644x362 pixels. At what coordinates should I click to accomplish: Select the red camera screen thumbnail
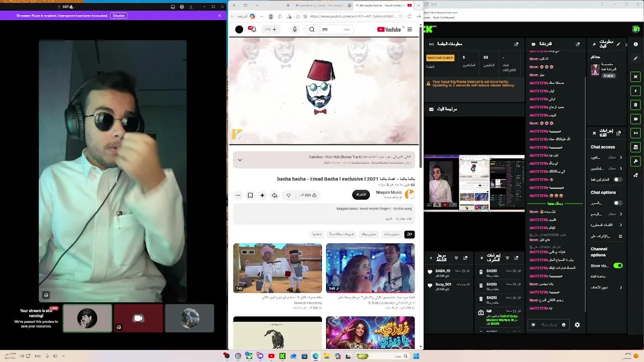click(x=138, y=318)
